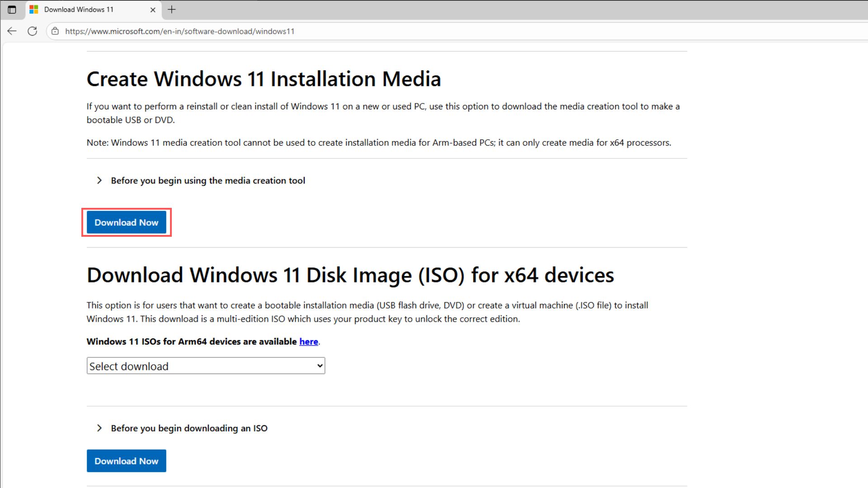Click the tab layout icon at top left

point(12,9)
